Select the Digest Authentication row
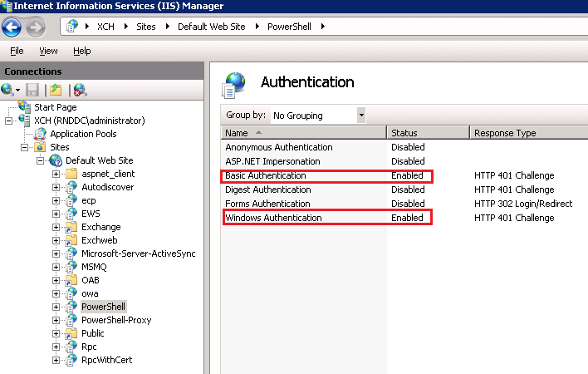 tap(404, 189)
